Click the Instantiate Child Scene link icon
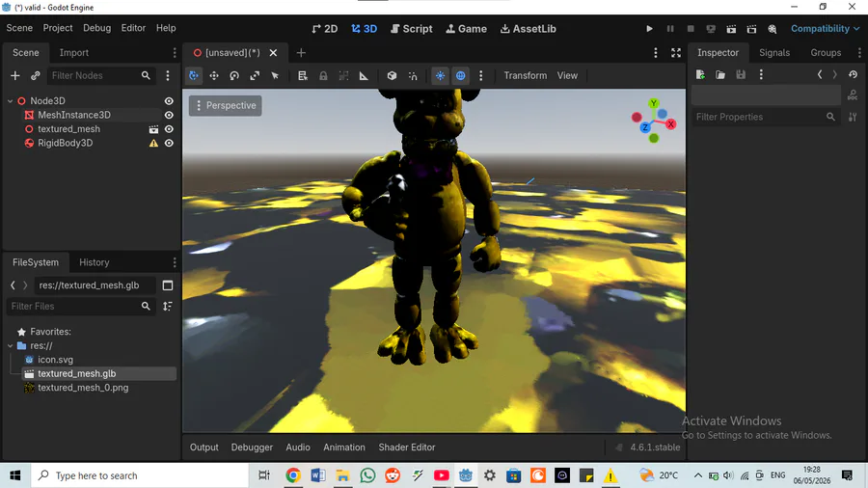 click(36, 76)
